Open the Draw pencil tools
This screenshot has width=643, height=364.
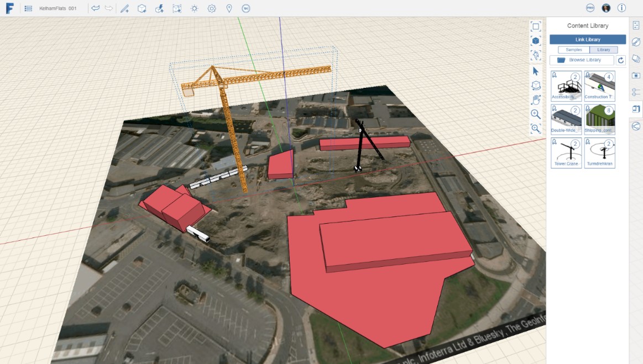coord(124,8)
